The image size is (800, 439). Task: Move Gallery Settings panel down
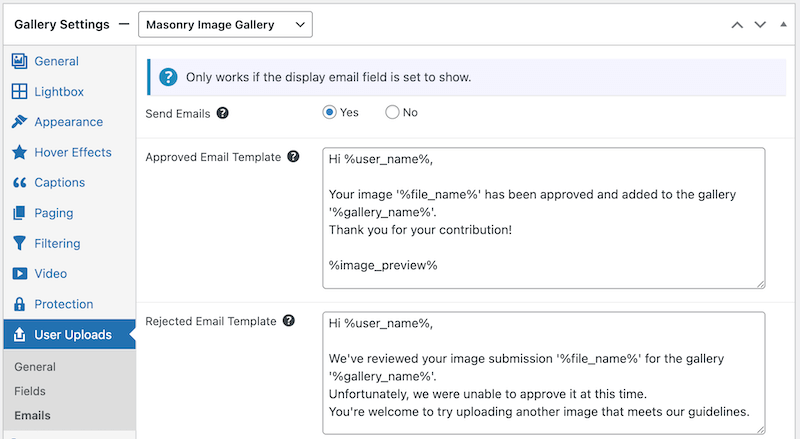[x=760, y=25]
